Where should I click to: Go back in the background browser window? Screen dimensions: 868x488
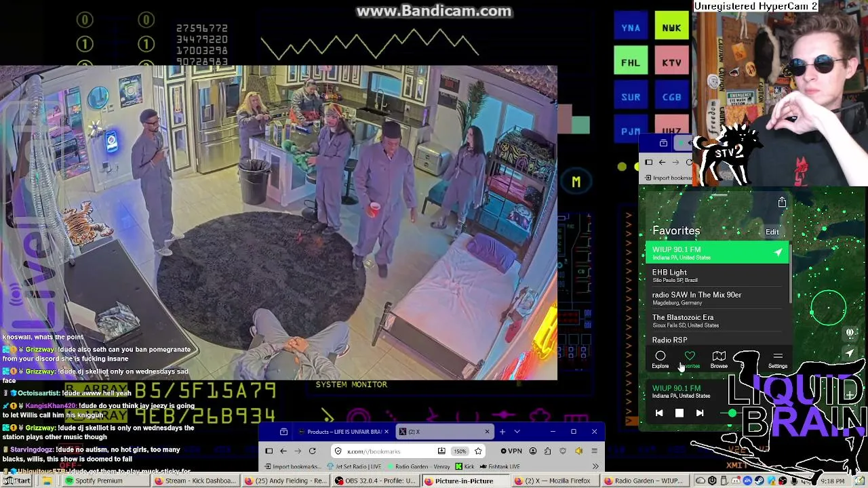[662, 162]
